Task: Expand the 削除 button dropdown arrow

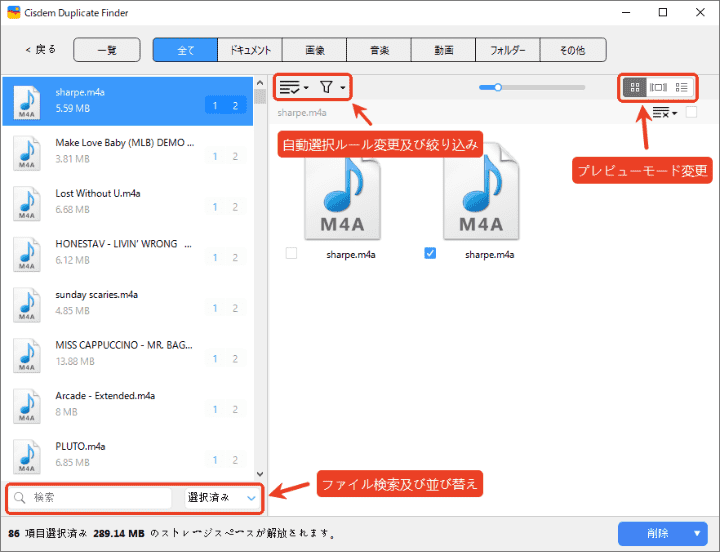Action: click(x=698, y=533)
